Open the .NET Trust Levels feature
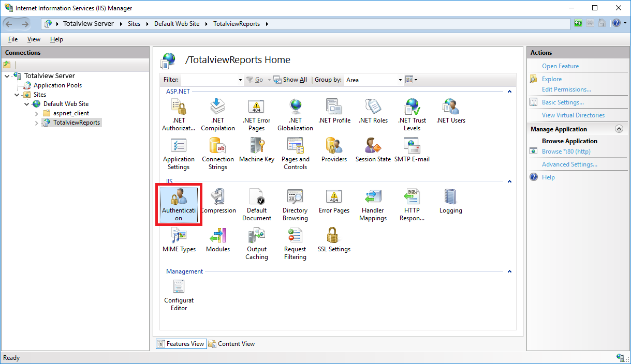 (x=412, y=115)
